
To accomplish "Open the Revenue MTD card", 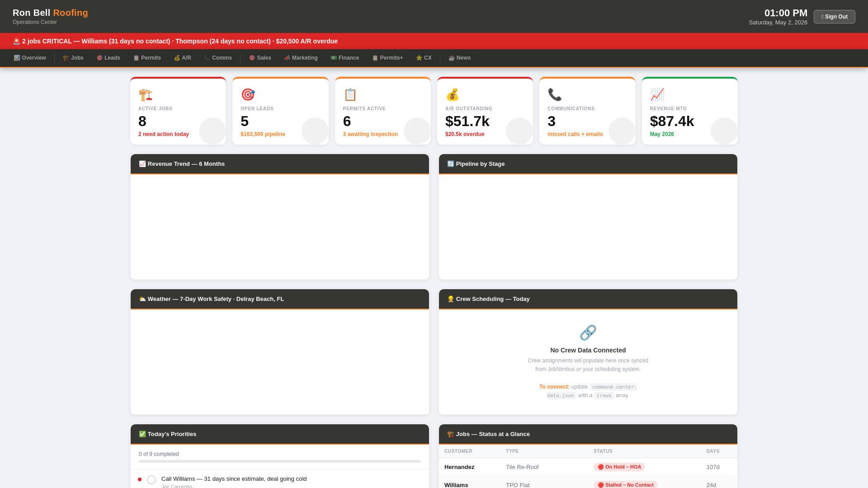I will [690, 111].
